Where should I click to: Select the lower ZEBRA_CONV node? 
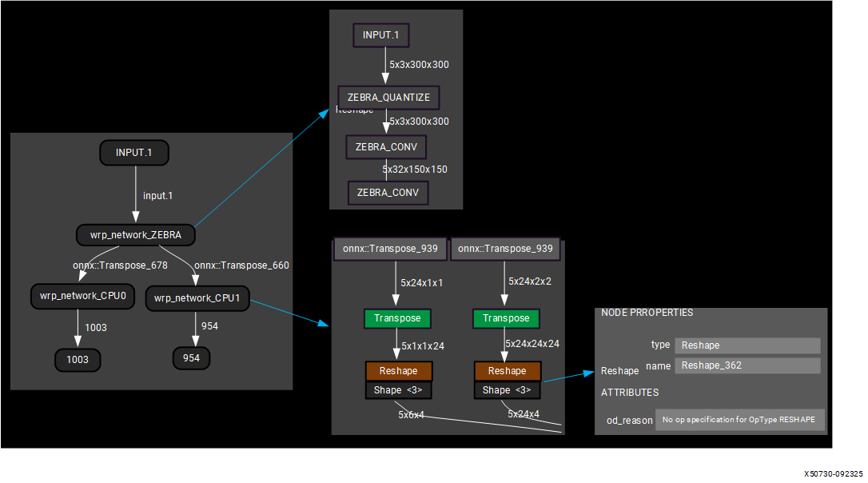coord(388,193)
